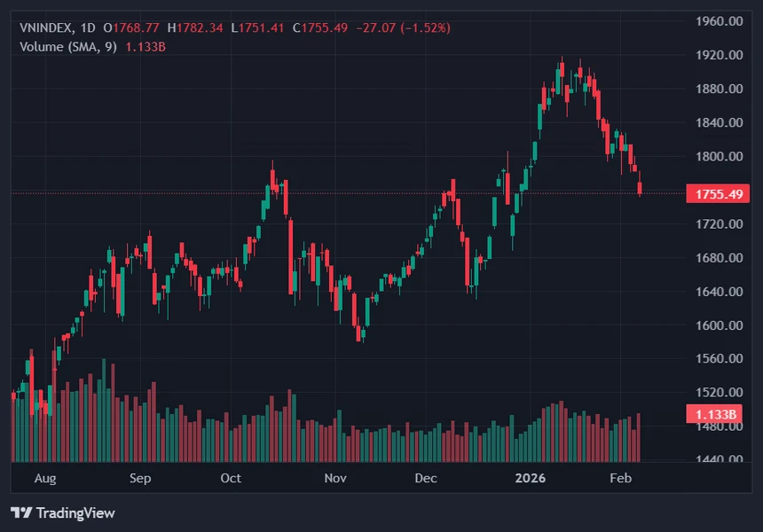Select the 1440.00 price axis label

click(x=720, y=460)
